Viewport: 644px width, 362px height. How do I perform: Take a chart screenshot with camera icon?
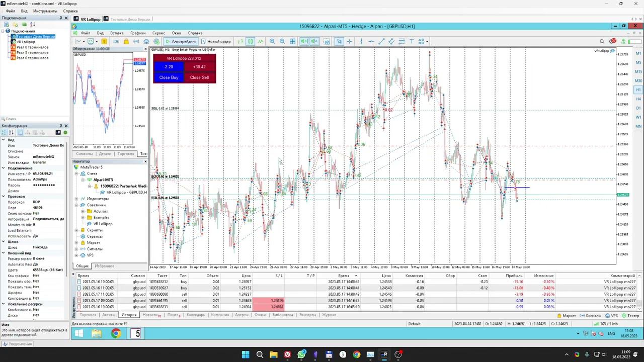click(x=327, y=41)
